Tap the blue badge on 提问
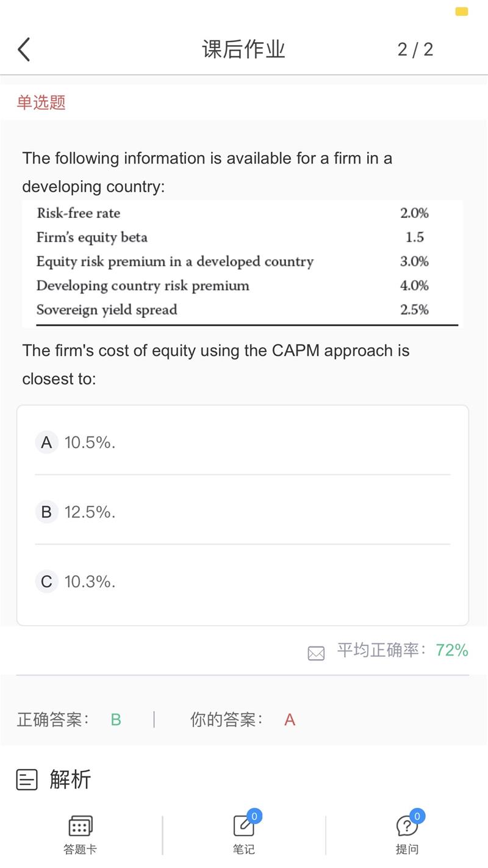The width and height of the screenshot is (488, 868). [x=417, y=816]
